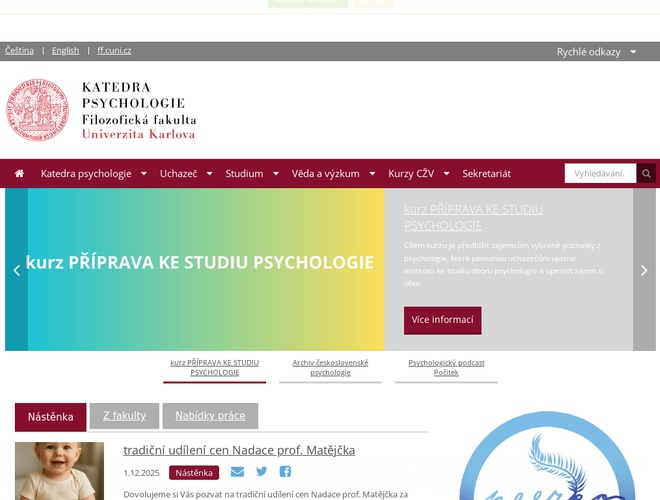The height and width of the screenshot is (500, 660).
Task: Share article on Facebook icon
Action: coord(285,472)
